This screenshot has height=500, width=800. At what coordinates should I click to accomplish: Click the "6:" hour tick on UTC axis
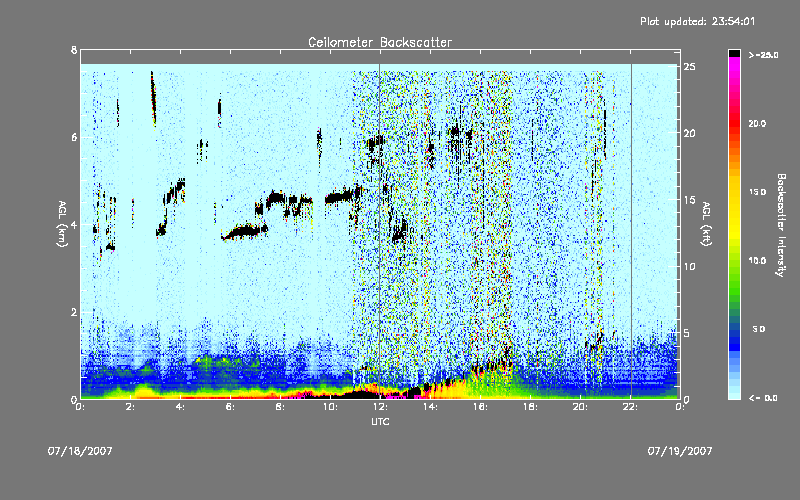231,407
